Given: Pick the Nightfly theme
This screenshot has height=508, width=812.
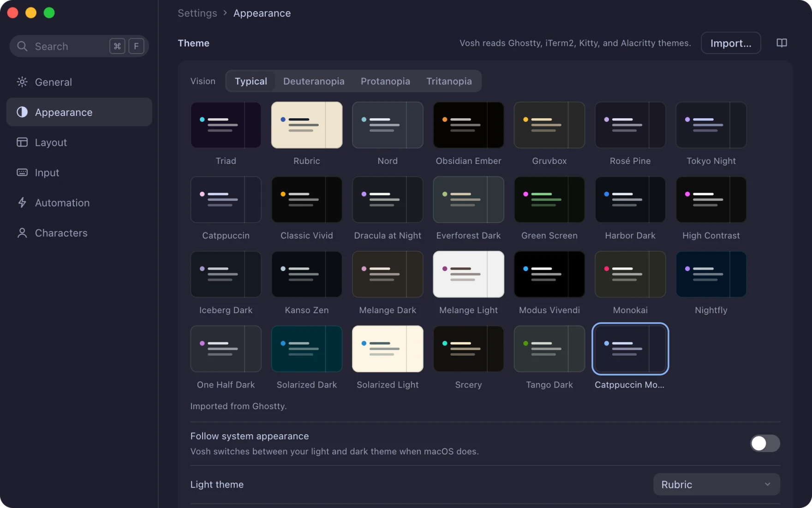Looking at the screenshot, I should (x=711, y=274).
